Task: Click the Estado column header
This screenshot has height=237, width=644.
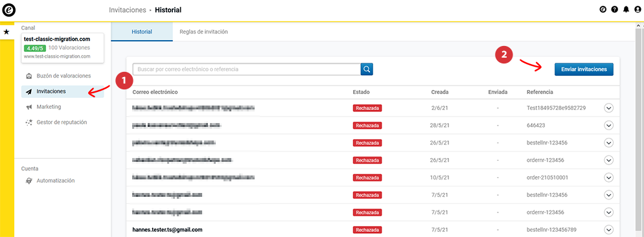Action: pyautogui.click(x=361, y=92)
